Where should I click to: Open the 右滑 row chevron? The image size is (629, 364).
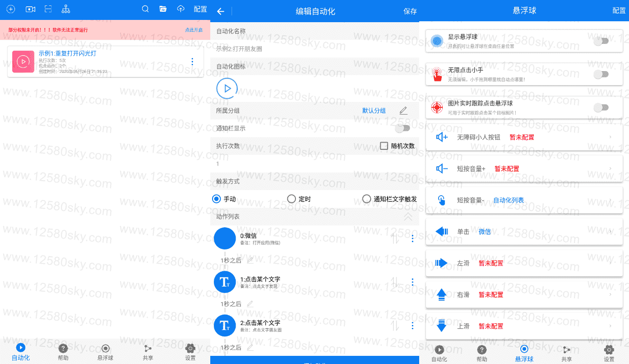click(x=610, y=295)
